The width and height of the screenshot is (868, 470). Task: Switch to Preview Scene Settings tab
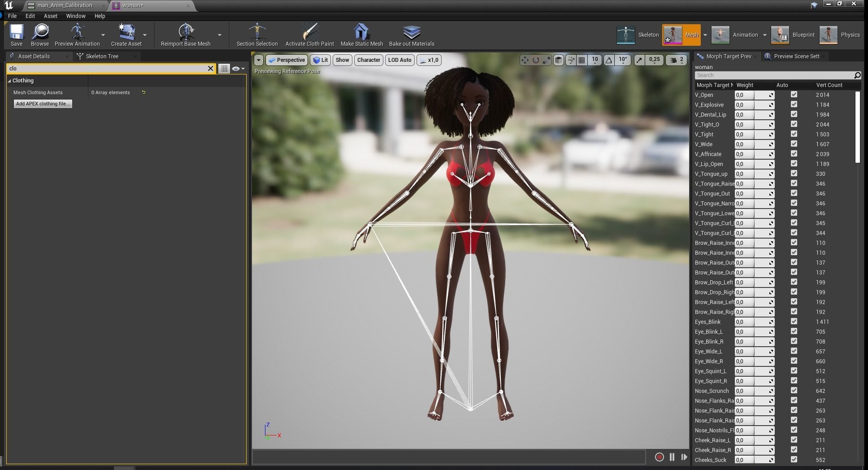tap(796, 57)
